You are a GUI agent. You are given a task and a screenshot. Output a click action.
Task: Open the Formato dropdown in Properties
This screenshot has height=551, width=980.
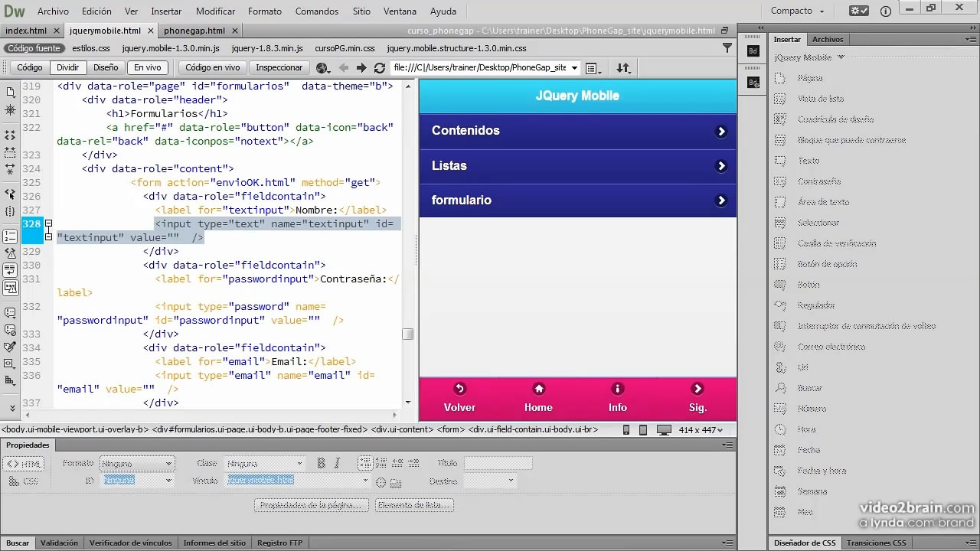click(x=138, y=464)
